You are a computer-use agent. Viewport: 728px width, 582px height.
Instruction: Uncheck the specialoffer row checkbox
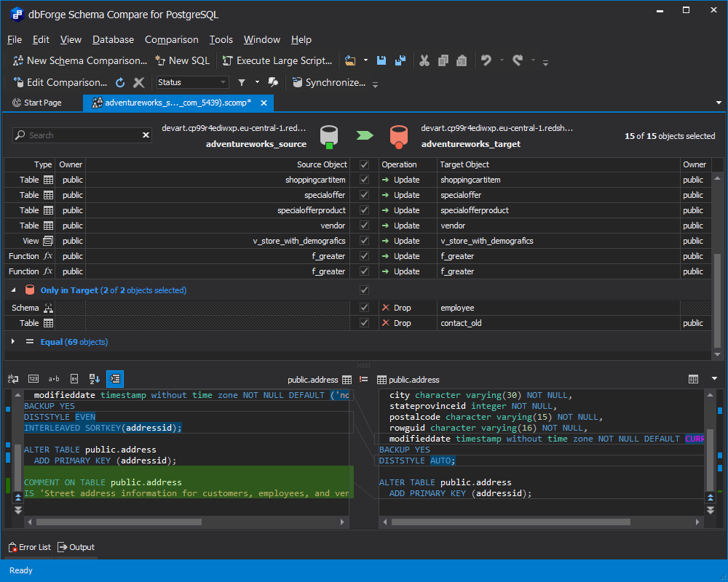(365, 195)
